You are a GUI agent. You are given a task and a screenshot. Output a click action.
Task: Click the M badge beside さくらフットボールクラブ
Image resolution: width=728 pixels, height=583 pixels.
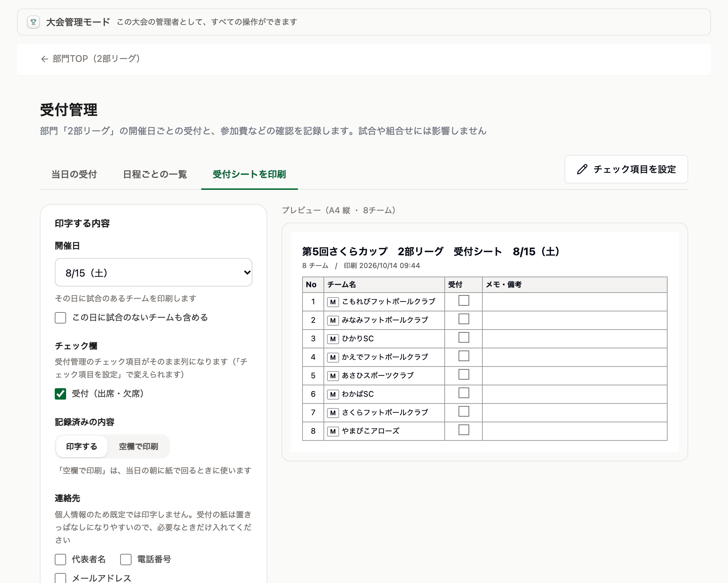(x=333, y=413)
